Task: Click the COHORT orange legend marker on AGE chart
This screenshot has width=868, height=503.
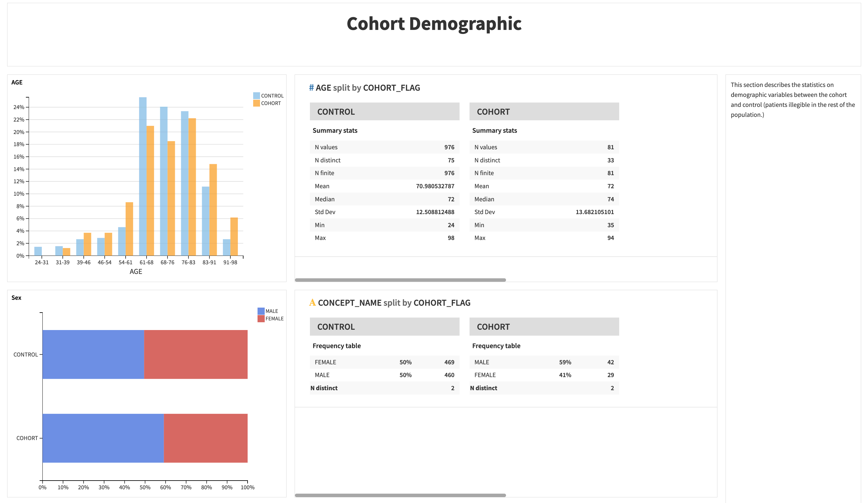Action: (x=256, y=103)
